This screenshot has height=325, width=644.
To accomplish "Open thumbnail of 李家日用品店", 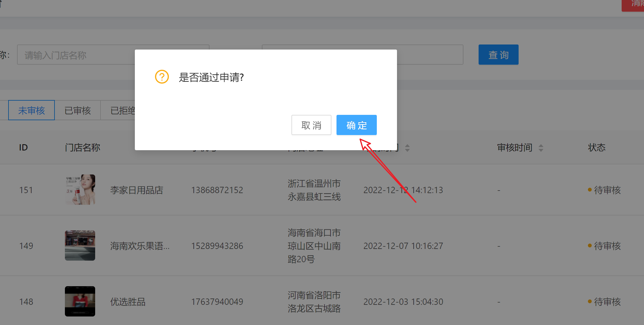I will coord(80,190).
